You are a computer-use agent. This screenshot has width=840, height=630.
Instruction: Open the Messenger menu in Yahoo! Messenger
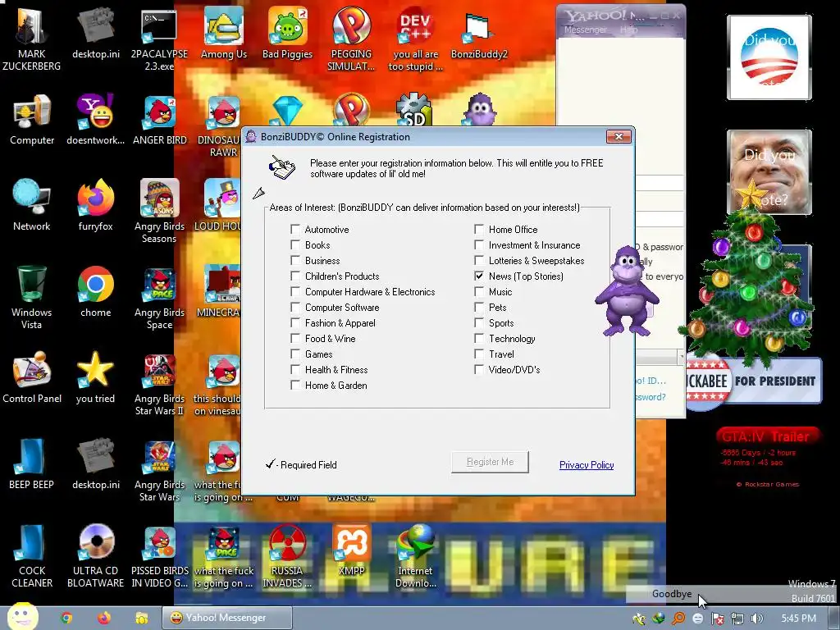pos(585,30)
